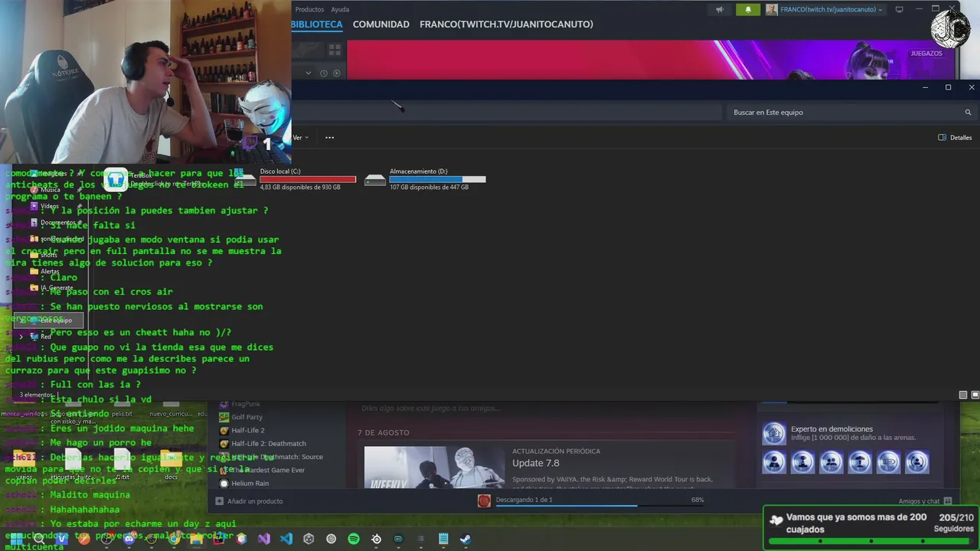980x551 pixels.
Task: Open the Notepad icon in the taskbar
Action: click(443, 539)
